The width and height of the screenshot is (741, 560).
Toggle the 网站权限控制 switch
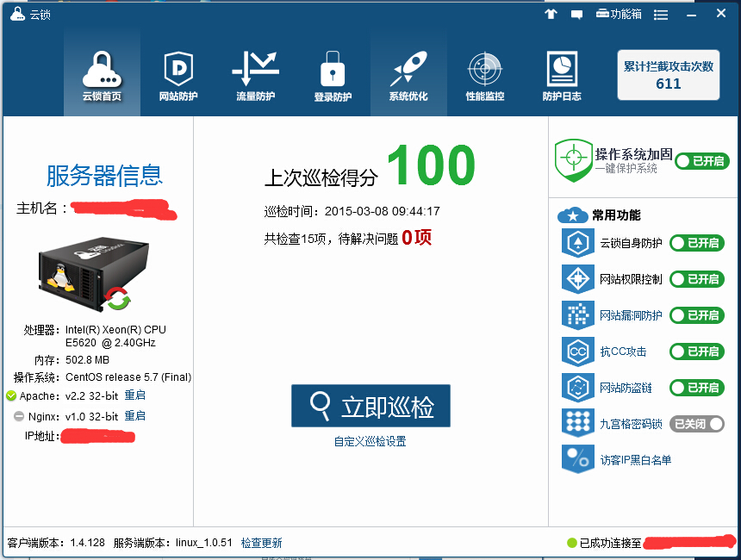pos(697,279)
